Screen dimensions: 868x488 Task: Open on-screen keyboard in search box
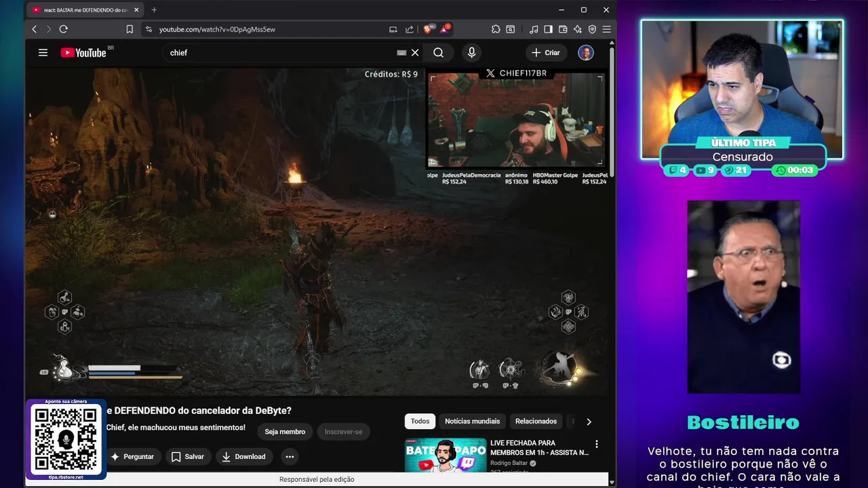click(401, 53)
